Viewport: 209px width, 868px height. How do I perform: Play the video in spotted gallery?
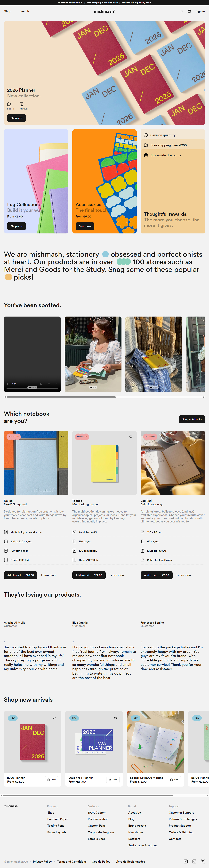point(8,384)
